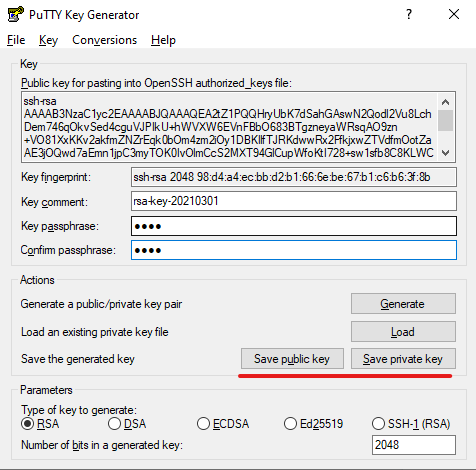Click the 'Public key for pasting' label
The image size is (476, 470).
(156, 83)
